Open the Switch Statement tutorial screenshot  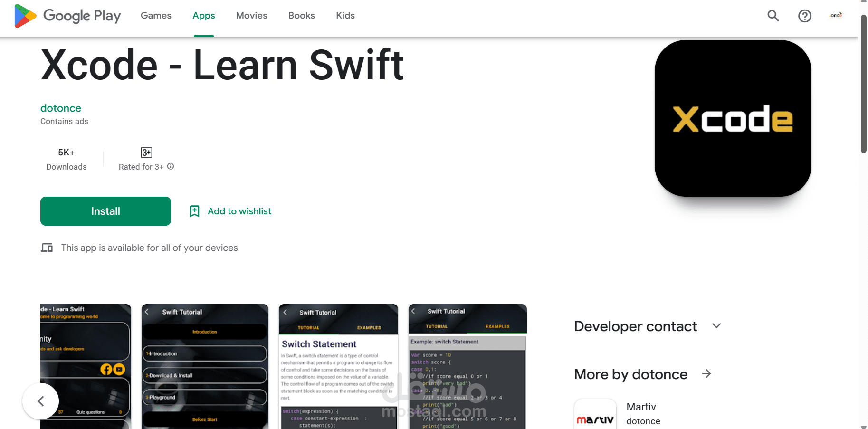(x=338, y=366)
